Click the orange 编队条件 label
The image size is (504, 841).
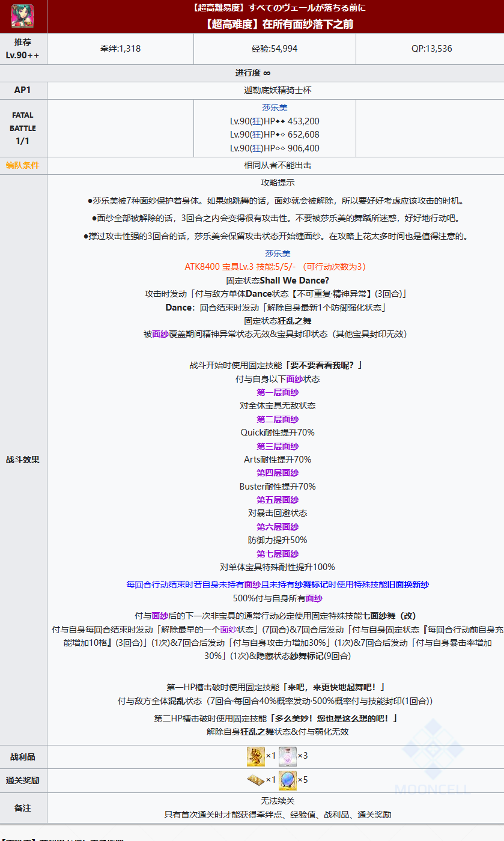coord(23,165)
